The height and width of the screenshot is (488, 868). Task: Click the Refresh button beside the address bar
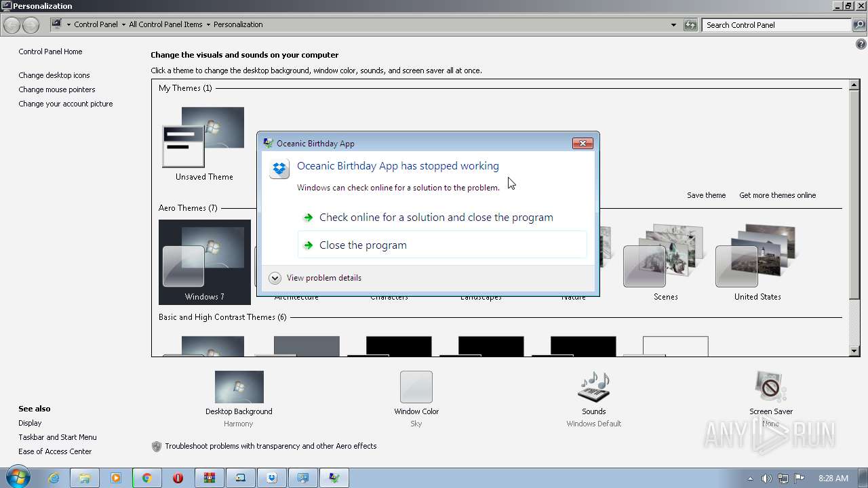pos(690,25)
